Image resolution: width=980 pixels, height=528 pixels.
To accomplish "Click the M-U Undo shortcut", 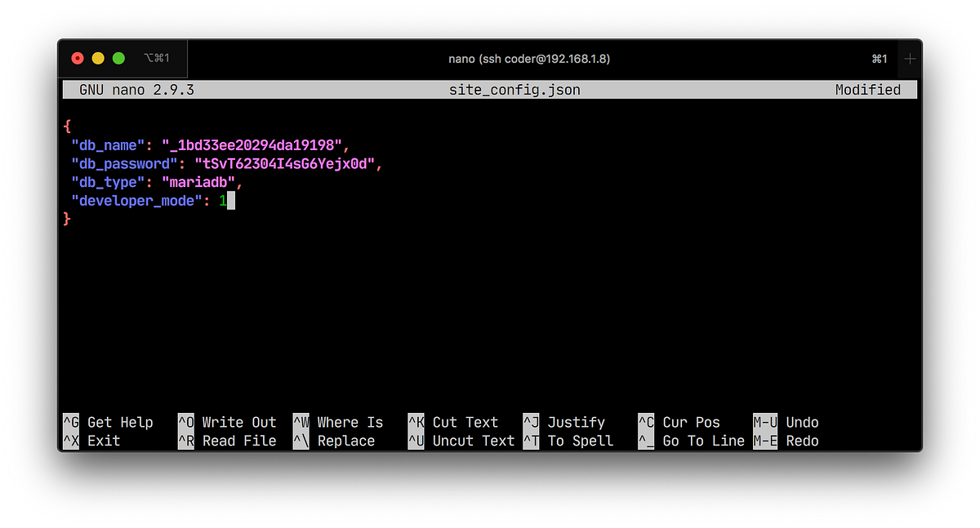I will [786, 422].
